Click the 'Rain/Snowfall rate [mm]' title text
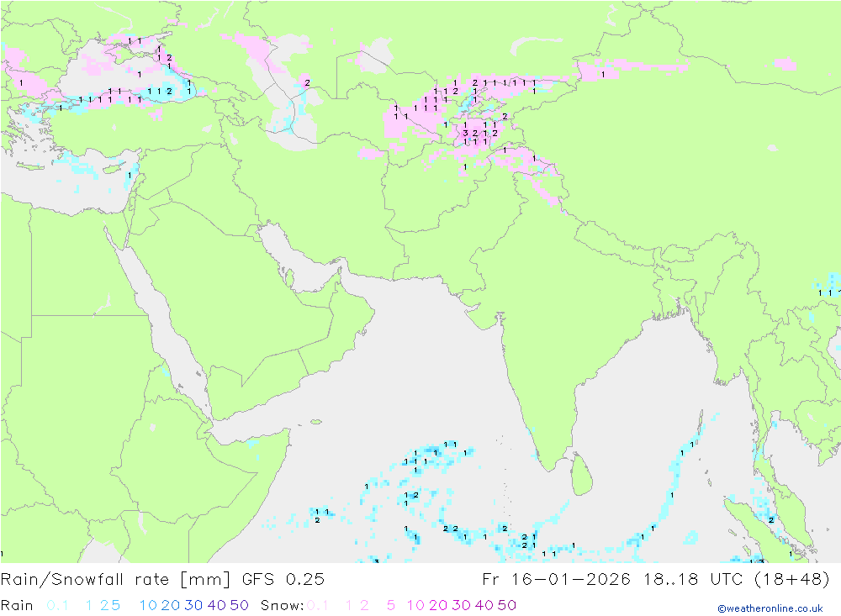Viewport: 841px width, 616px height. click(115, 580)
